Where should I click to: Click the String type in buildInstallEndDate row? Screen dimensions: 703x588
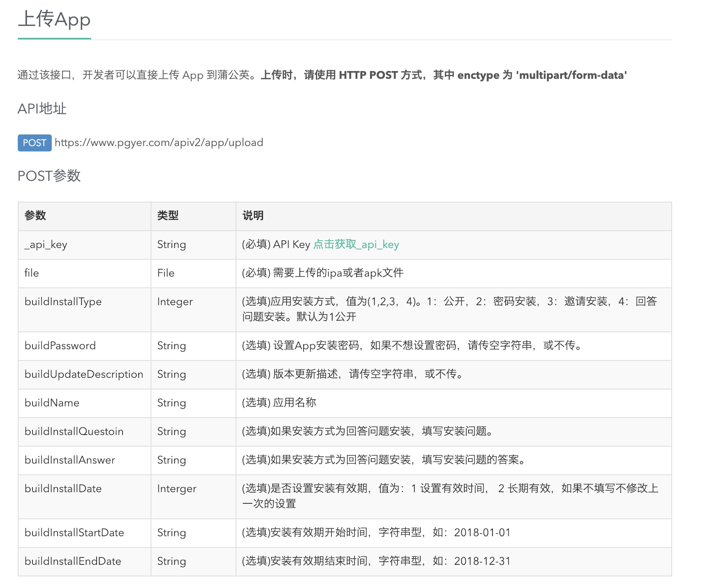point(194,562)
